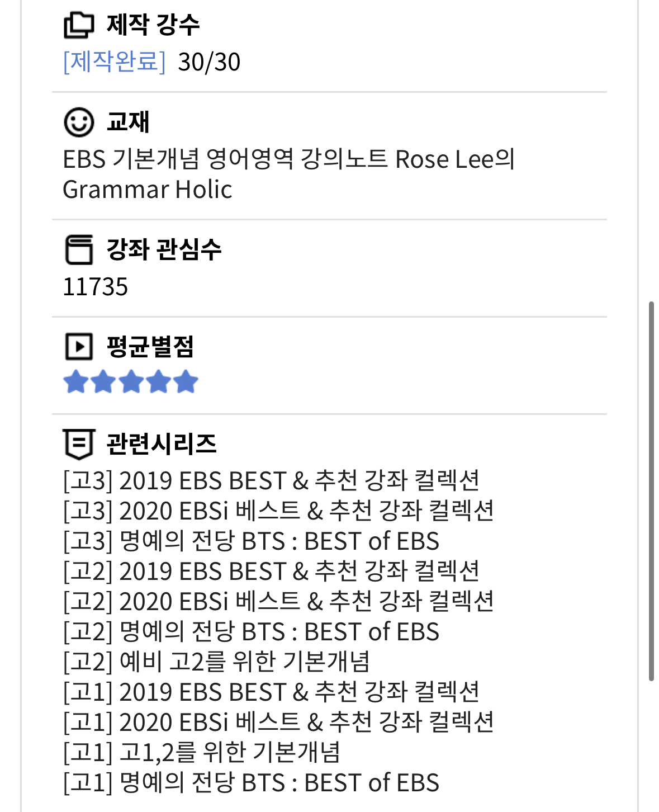Click the vertical scrollbar thumb
The image size is (659, 812).
click(651, 491)
